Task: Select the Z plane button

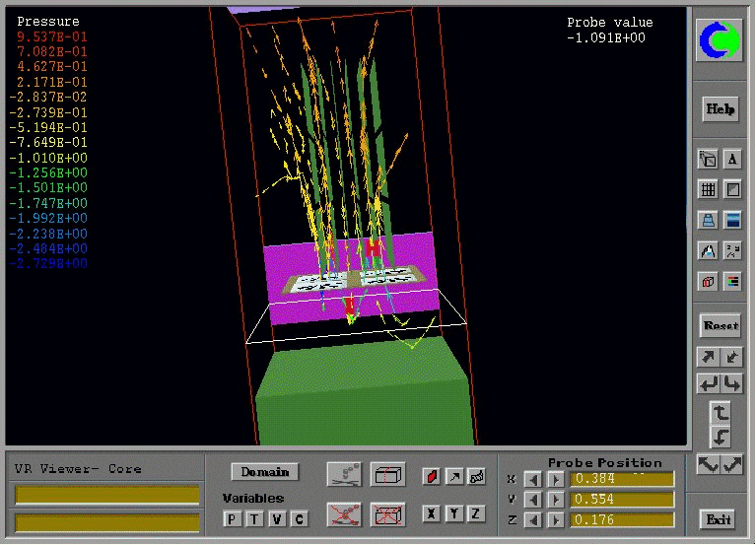Action: click(476, 513)
